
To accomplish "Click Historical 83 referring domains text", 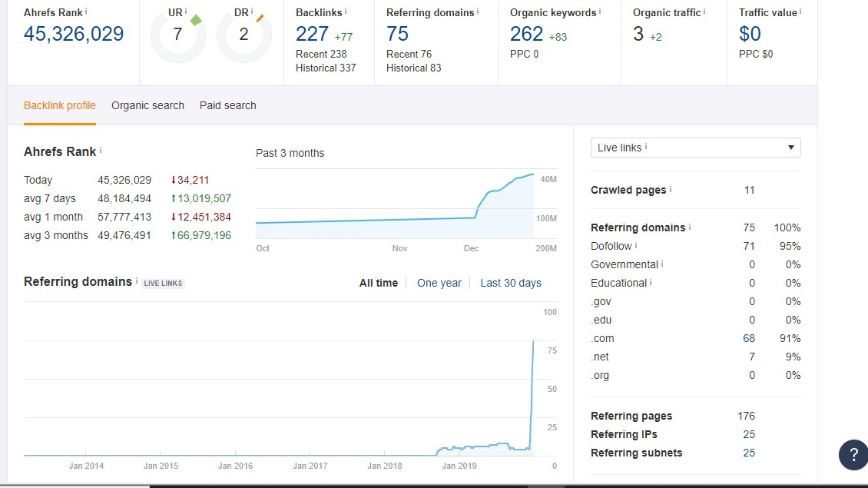I will (x=413, y=68).
